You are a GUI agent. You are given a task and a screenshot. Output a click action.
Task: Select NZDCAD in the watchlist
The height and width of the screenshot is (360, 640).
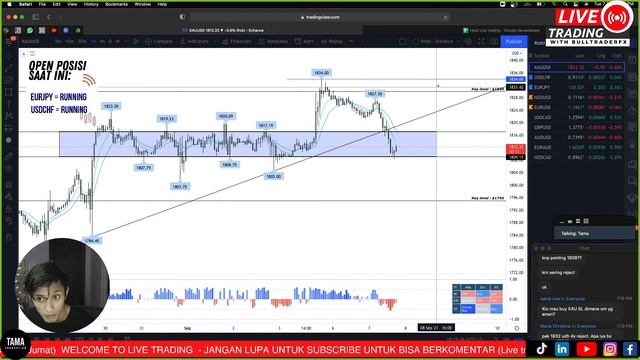pyautogui.click(x=576, y=157)
